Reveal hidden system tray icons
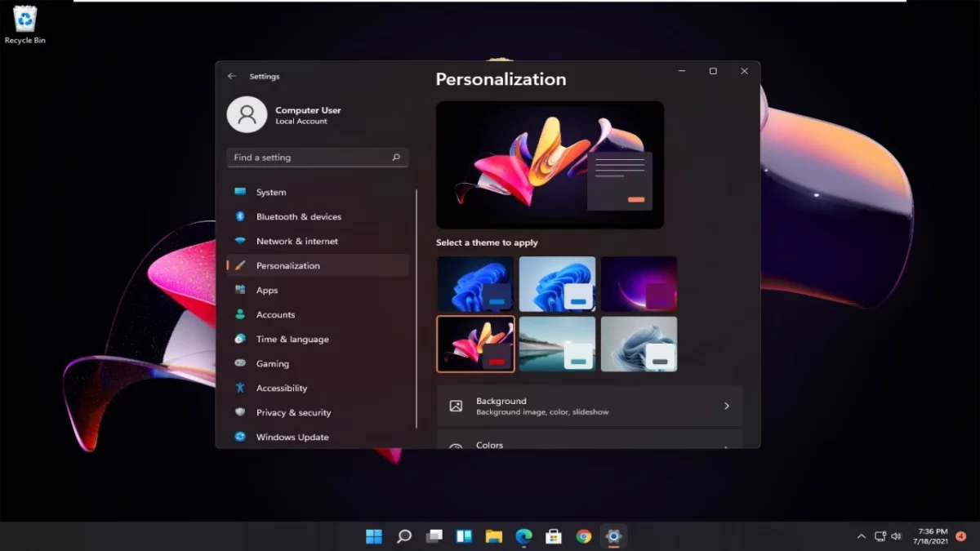Image resolution: width=980 pixels, height=551 pixels. 862,536
